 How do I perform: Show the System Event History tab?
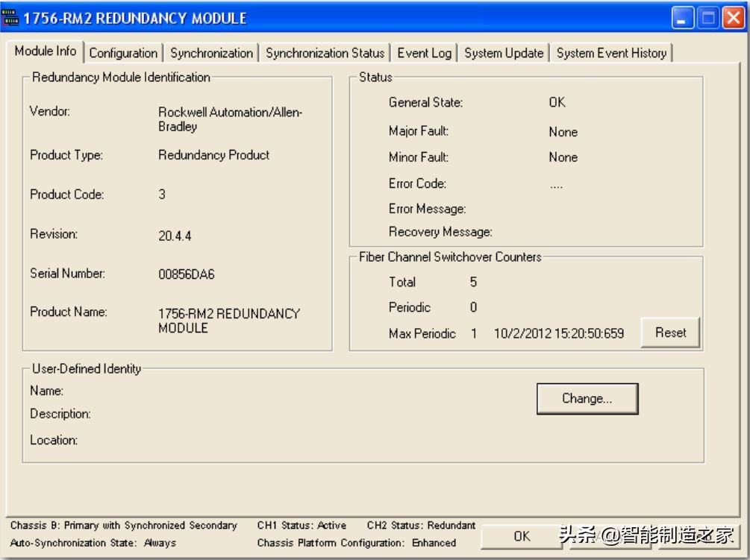tap(611, 53)
